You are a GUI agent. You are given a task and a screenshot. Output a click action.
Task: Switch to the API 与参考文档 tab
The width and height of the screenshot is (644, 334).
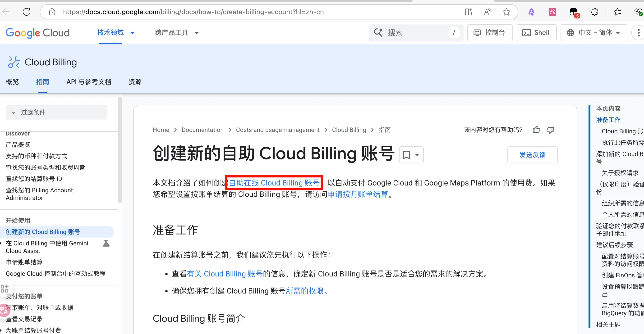[89, 82]
